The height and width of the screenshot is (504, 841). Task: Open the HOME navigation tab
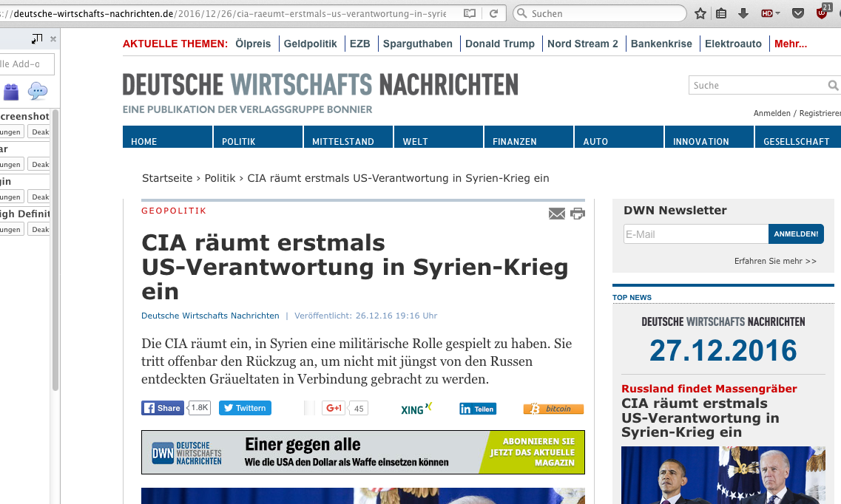(167, 137)
